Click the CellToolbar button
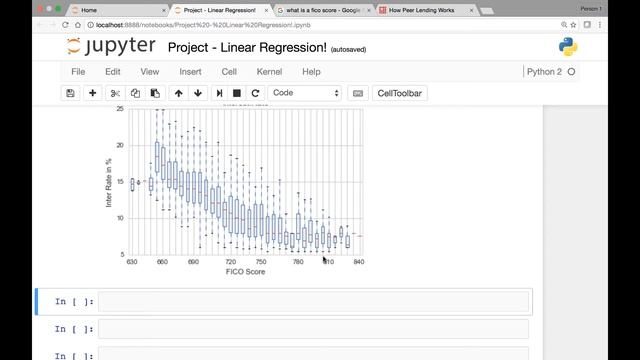Image resolution: width=640 pixels, height=360 pixels. (x=399, y=93)
